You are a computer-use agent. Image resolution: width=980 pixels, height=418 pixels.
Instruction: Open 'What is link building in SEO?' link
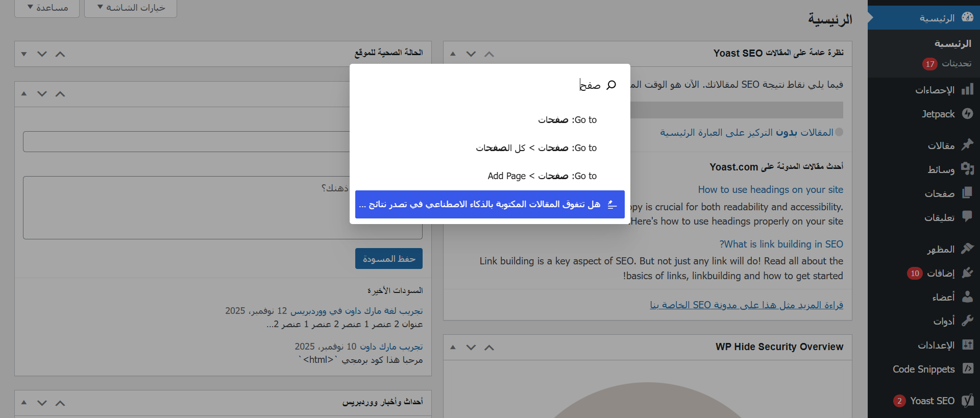click(781, 244)
